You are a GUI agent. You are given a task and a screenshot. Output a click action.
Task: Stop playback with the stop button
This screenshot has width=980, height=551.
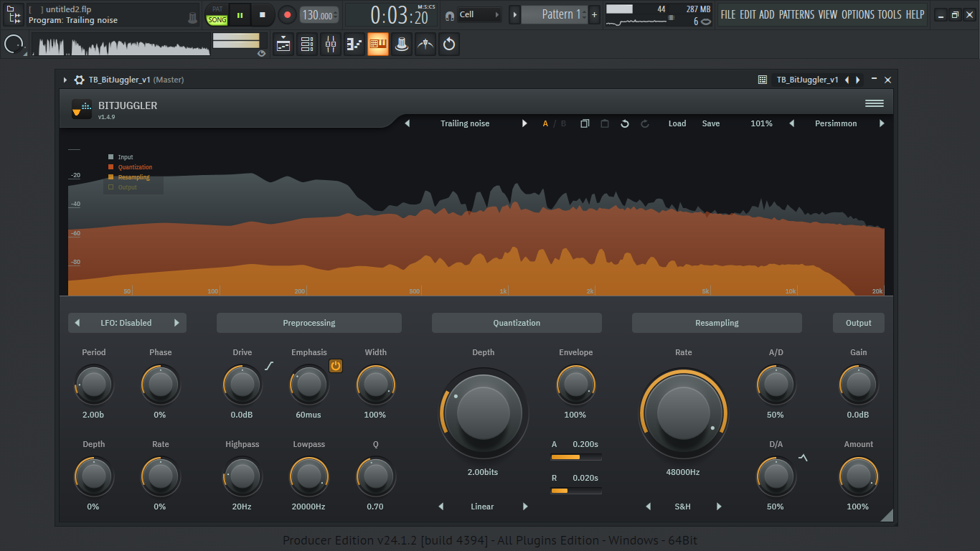point(263,14)
